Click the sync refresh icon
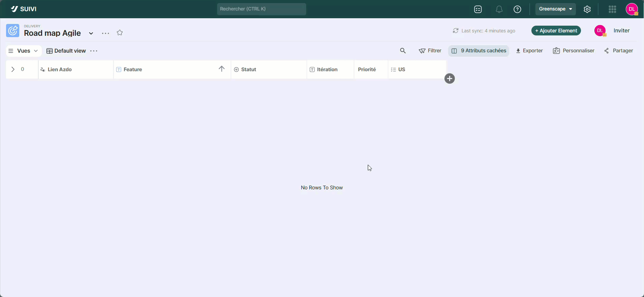The image size is (644, 297). pos(456,31)
